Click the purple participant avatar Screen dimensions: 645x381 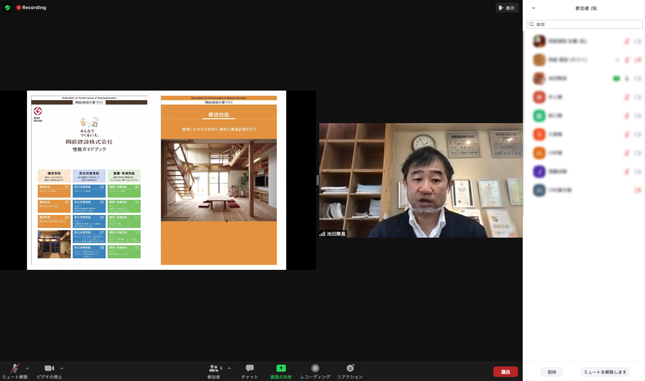[x=539, y=171]
